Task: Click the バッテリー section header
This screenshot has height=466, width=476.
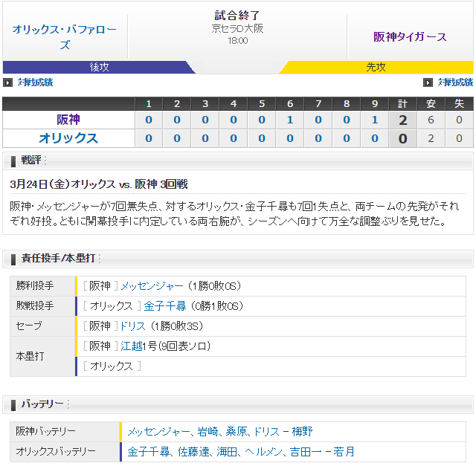Action: (x=238, y=404)
